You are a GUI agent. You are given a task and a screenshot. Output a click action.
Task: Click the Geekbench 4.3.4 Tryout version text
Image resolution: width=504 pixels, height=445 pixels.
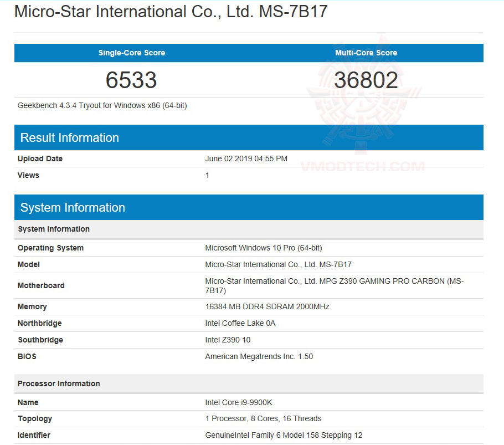(x=100, y=105)
